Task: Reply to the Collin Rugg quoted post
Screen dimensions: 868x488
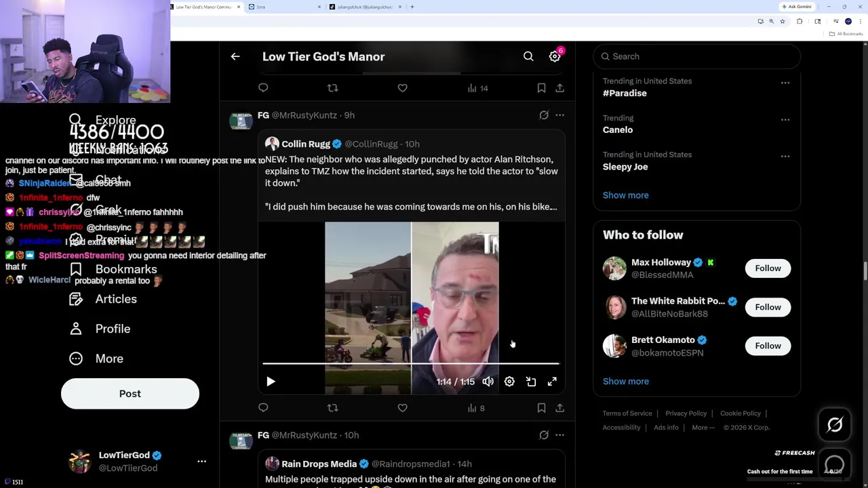Action: coord(263,408)
